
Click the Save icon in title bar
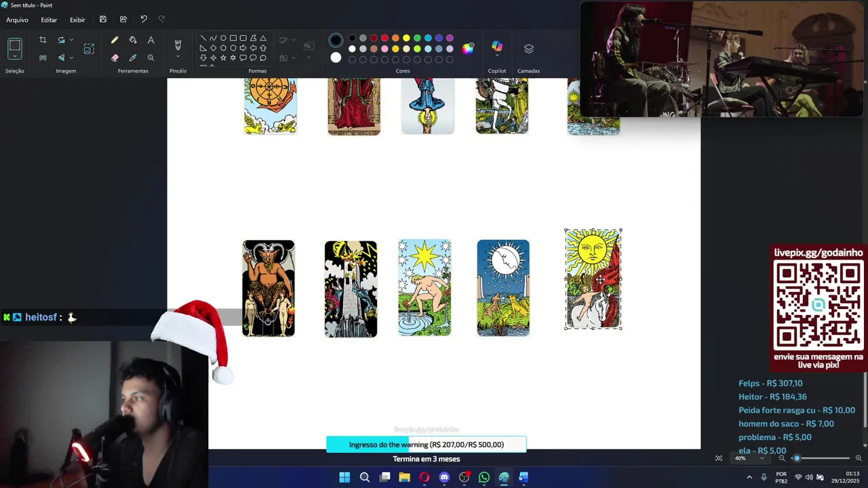coord(103,20)
